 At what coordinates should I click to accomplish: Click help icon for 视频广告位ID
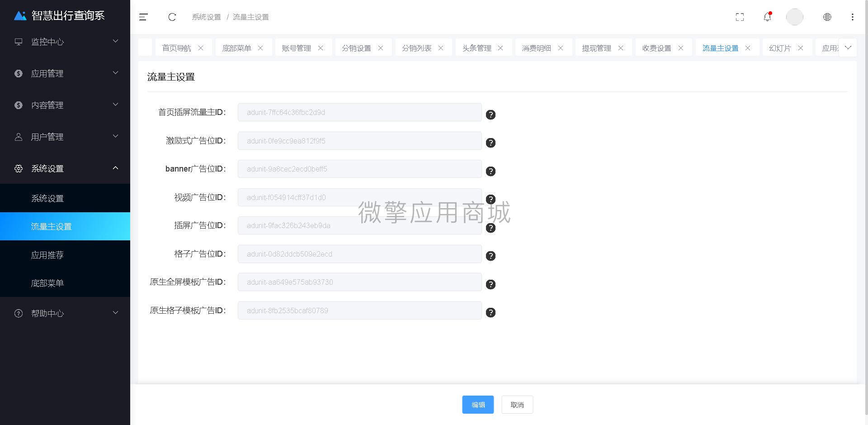pyautogui.click(x=491, y=200)
